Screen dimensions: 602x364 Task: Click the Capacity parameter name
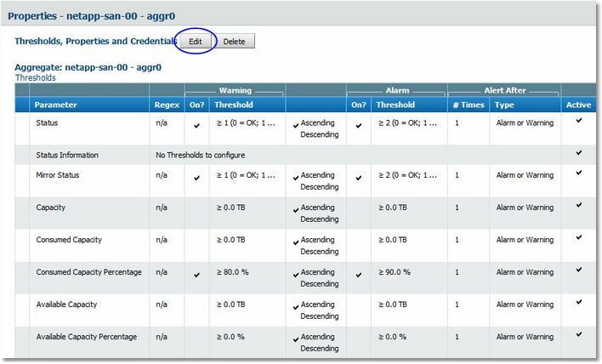click(51, 208)
